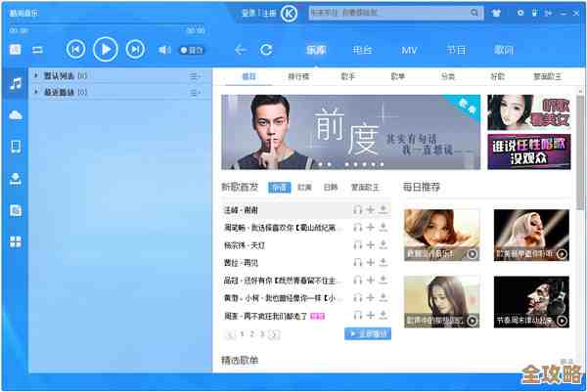Toggle the pill switch beside the volume icon

(x=192, y=50)
